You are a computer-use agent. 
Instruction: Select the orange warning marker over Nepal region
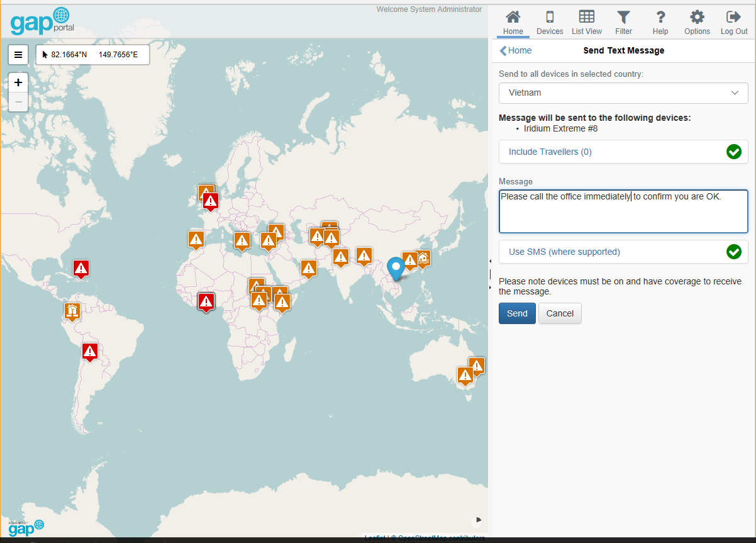pos(364,256)
